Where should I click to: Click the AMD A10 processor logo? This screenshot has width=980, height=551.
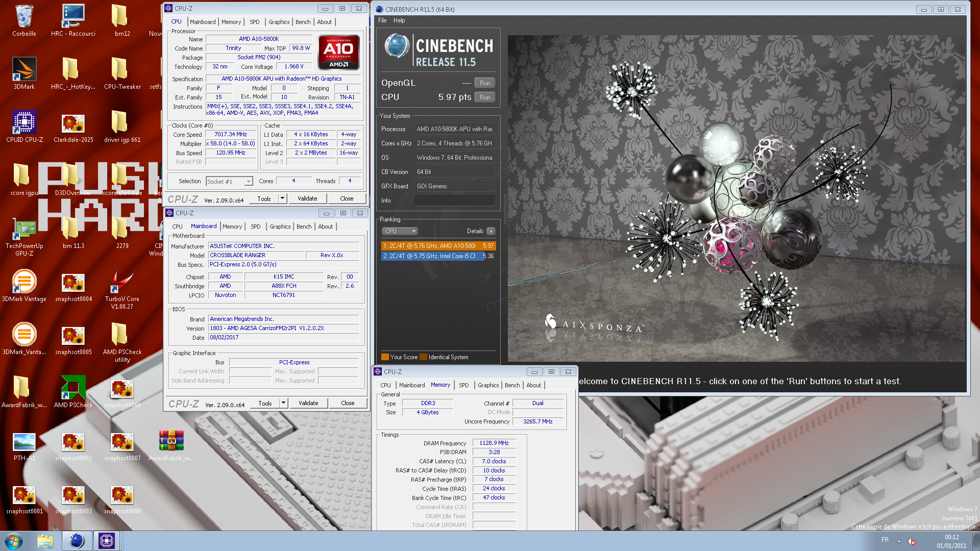[x=338, y=53]
